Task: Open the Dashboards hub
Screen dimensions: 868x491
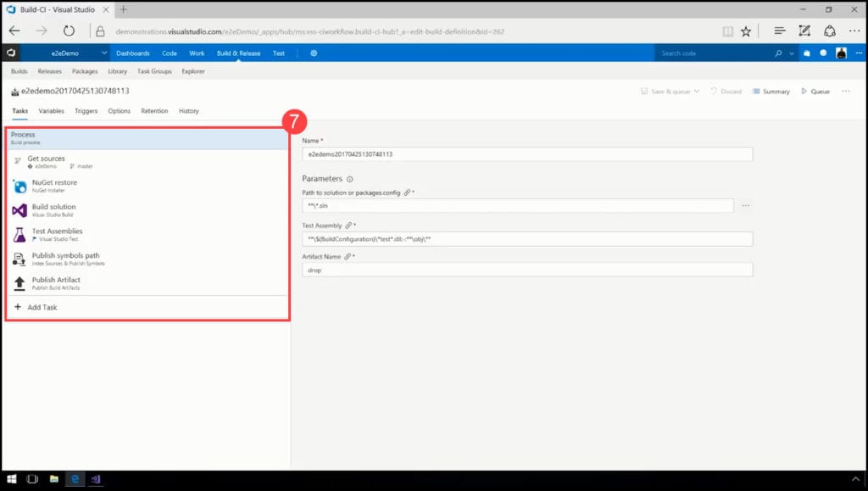Action: pos(133,53)
